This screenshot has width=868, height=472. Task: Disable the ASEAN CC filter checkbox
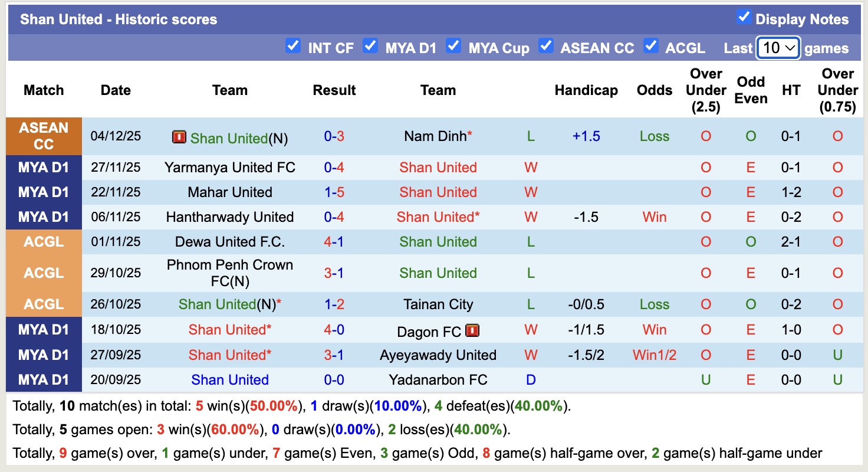pyautogui.click(x=545, y=45)
